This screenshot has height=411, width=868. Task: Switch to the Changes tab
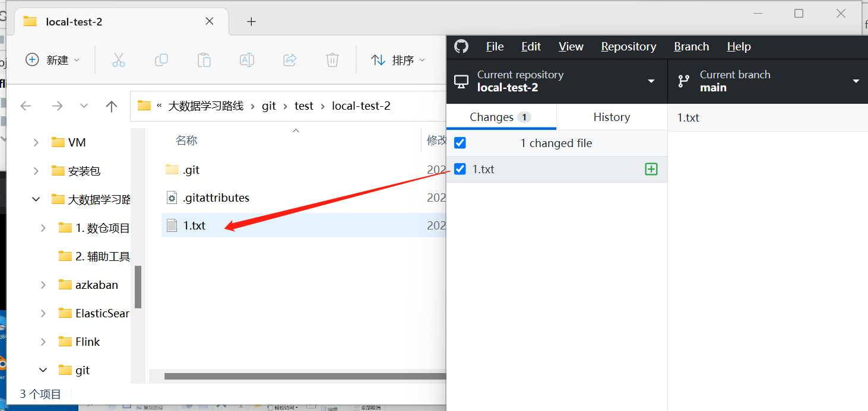pos(501,117)
